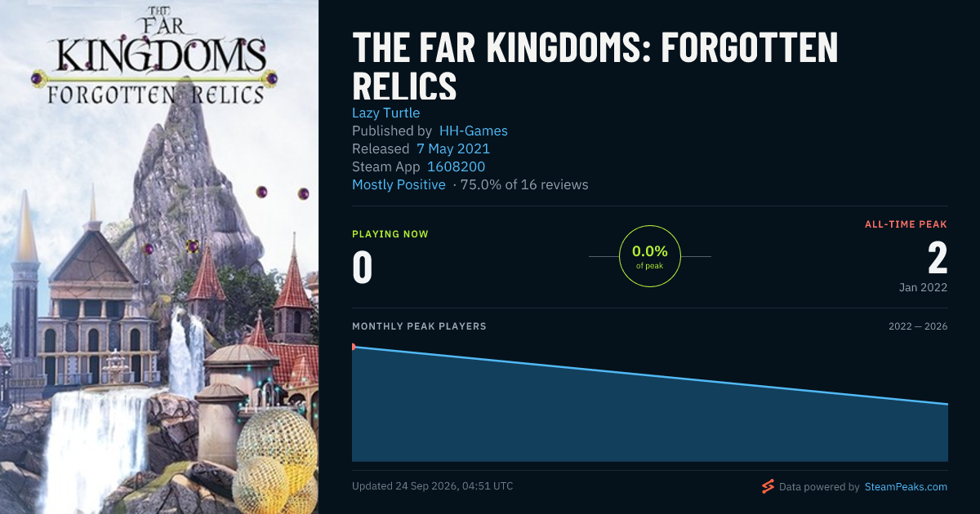The width and height of the screenshot is (980, 514).
Task: Click the Jan 2022 peak date
Action: pyautogui.click(x=923, y=287)
